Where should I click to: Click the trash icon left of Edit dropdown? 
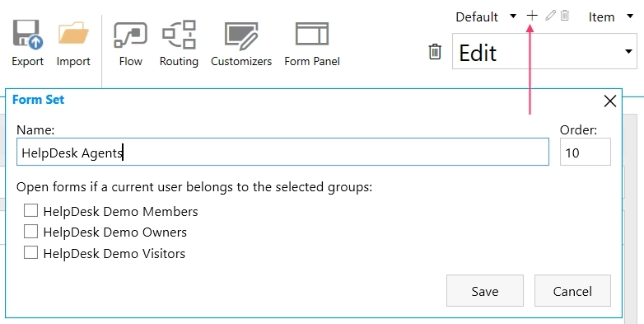tap(435, 52)
